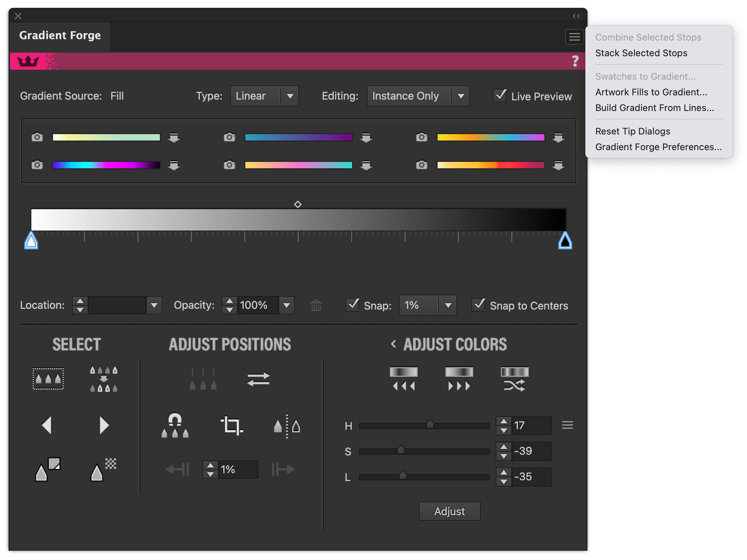Enable Snap to Centers
Viewport: 747px width, 560px height.
[479, 305]
